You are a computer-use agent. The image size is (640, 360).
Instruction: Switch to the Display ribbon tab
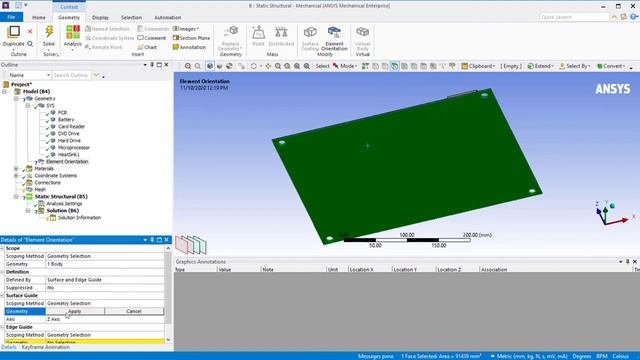coord(100,18)
